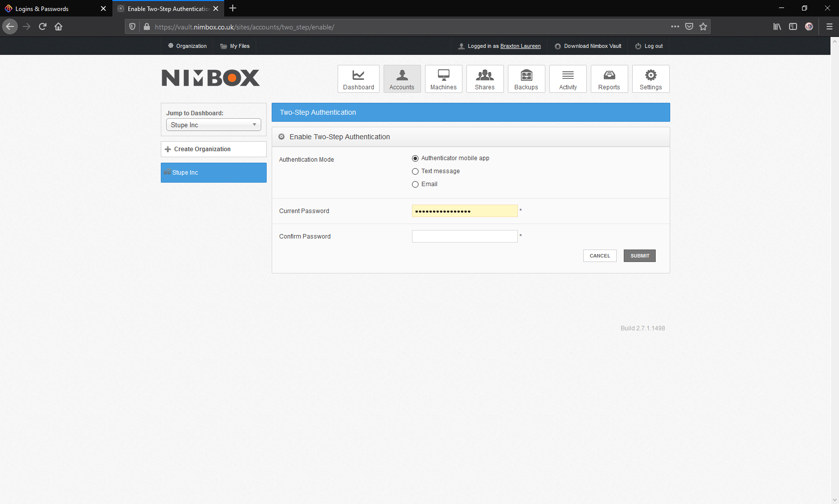Open the Backups section
The height and width of the screenshot is (504, 839).
pos(526,79)
